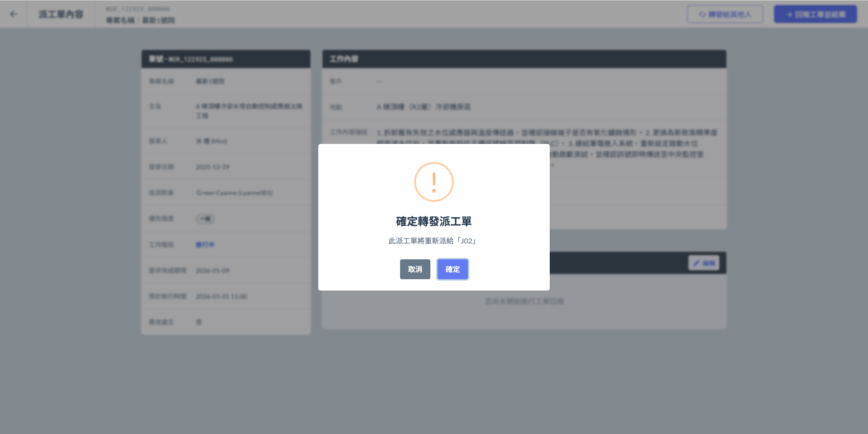Viewport: 868px width, 434px height.
Task: Click the required deadline 2026-01-09
Action: tap(212, 271)
